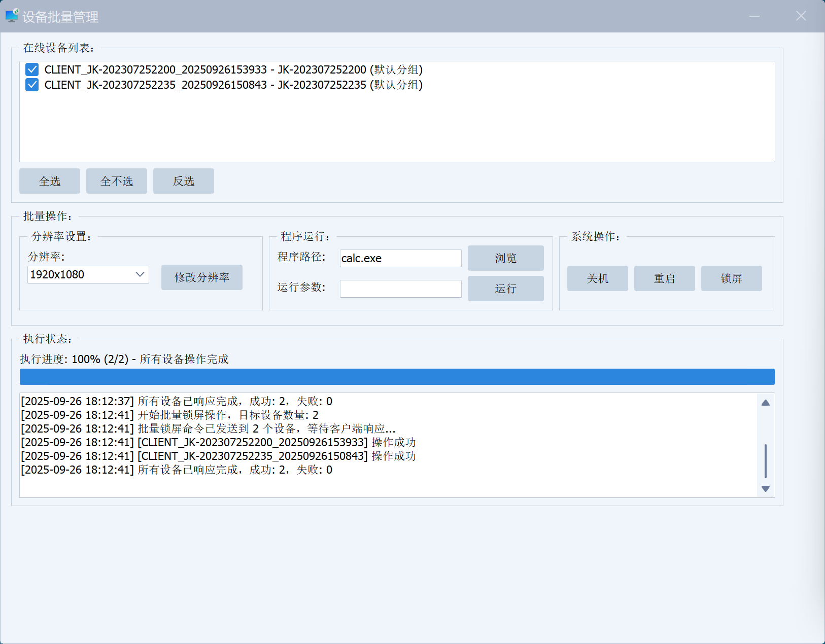Uncheck device CLIENT_JK-202307252235 checkbox
Image resolution: width=825 pixels, height=644 pixels.
click(32, 85)
